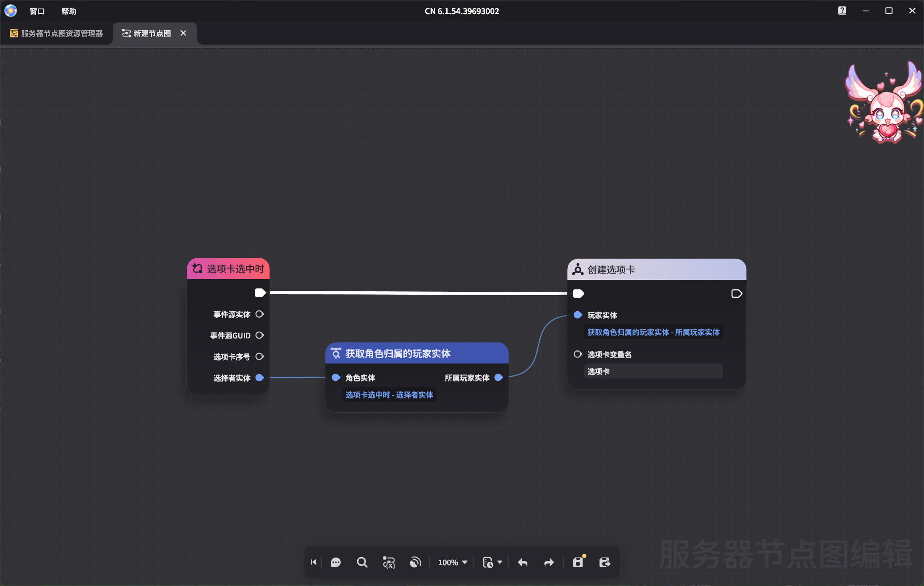Click the 获取角色归属的玩家实体 link in 创建选项卡 node
Viewport: 924px width, 586px height.
(653, 332)
